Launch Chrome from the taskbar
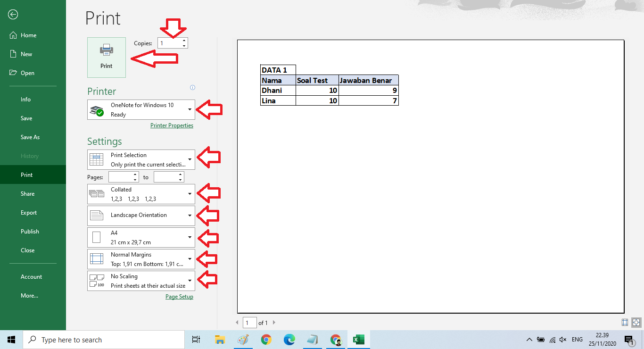644x349 pixels. [x=266, y=339]
